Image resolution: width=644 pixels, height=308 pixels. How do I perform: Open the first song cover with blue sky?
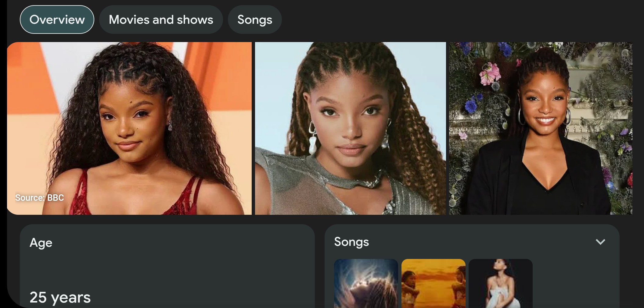pos(366,283)
